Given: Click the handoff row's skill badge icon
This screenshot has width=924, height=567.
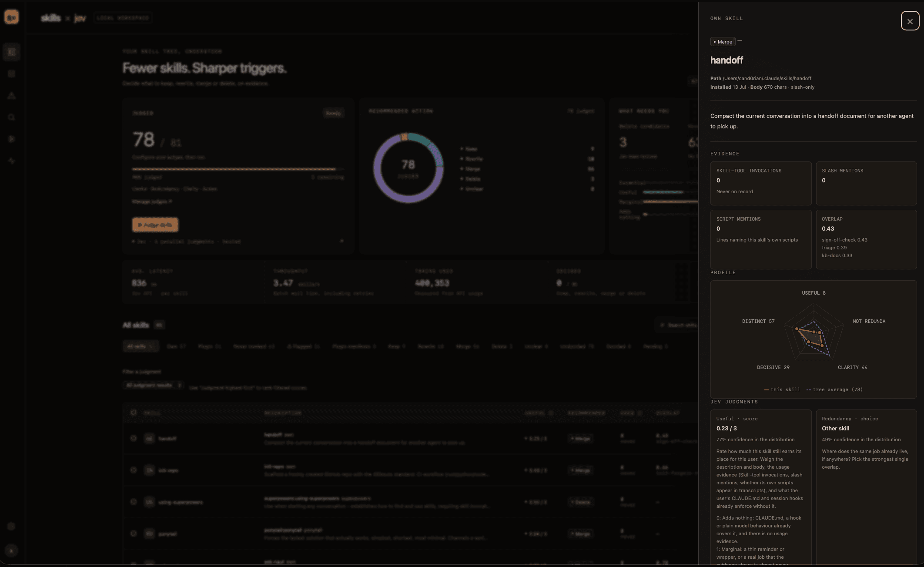Looking at the screenshot, I should pyautogui.click(x=149, y=439).
